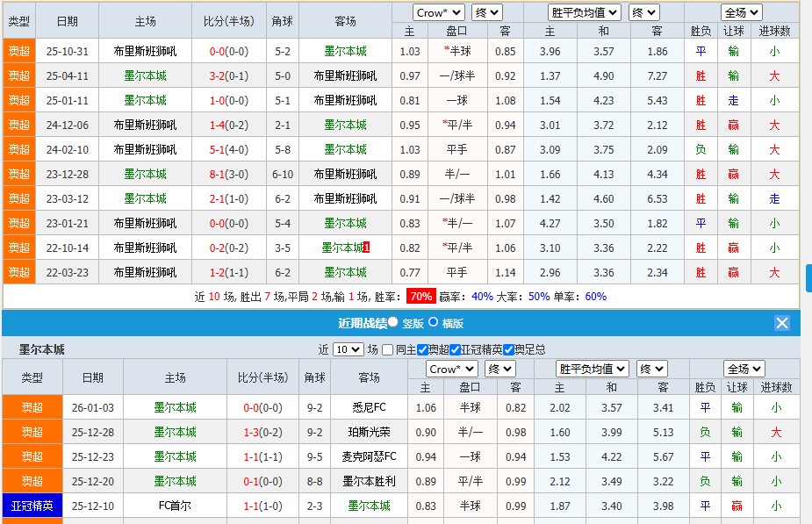The height and width of the screenshot is (524, 812).
Task: Close the 近期战绩 panel with the X
Action: (x=781, y=322)
